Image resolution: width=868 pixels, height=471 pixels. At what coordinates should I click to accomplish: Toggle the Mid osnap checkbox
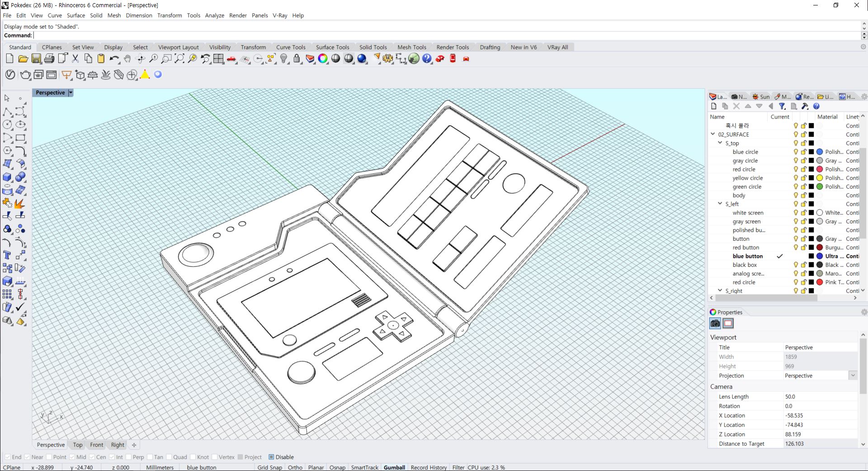pyautogui.click(x=72, y=457)
